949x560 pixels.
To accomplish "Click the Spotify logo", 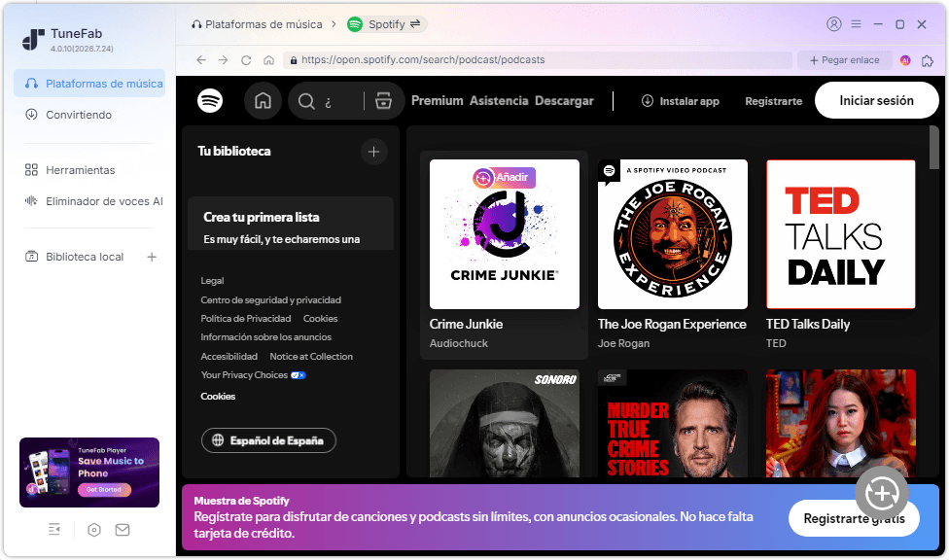I will [210, 100].
